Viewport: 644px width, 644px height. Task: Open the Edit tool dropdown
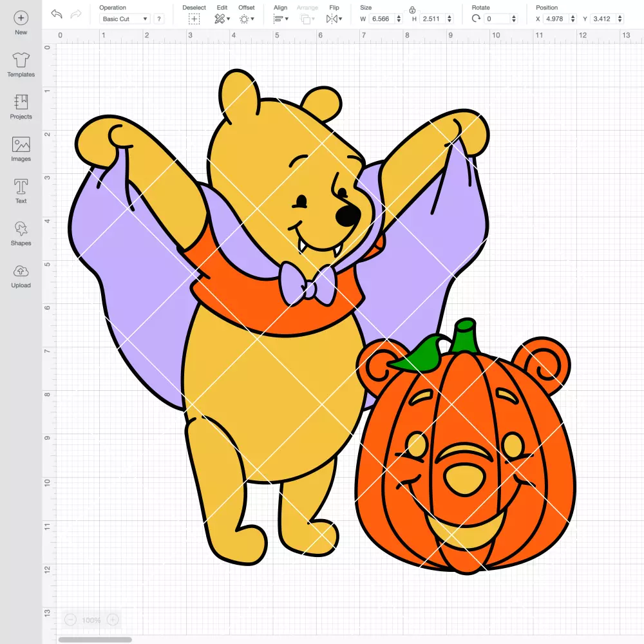(222, 19)
